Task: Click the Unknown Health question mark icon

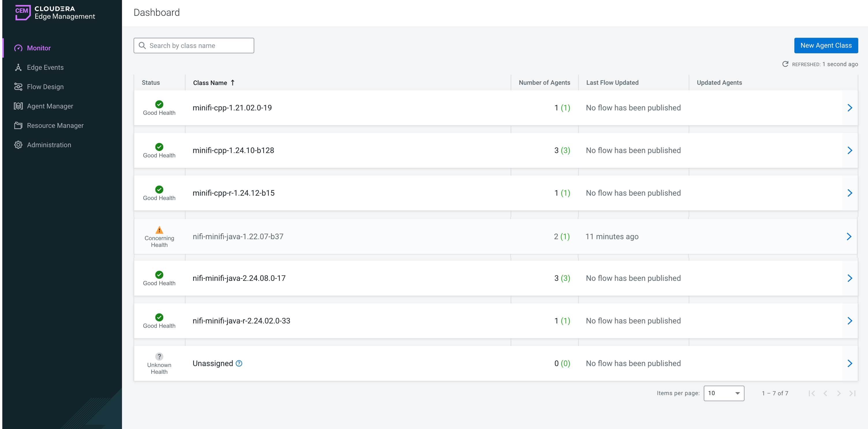Action: 159,356
